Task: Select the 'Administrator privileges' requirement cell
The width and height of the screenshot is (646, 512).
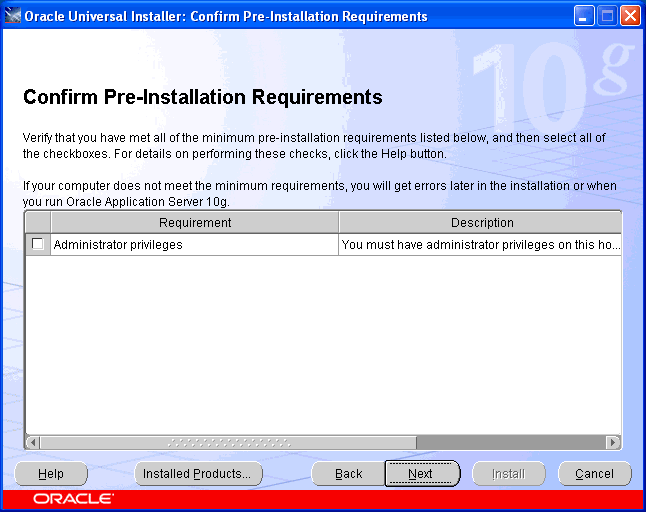Action: 194,245
